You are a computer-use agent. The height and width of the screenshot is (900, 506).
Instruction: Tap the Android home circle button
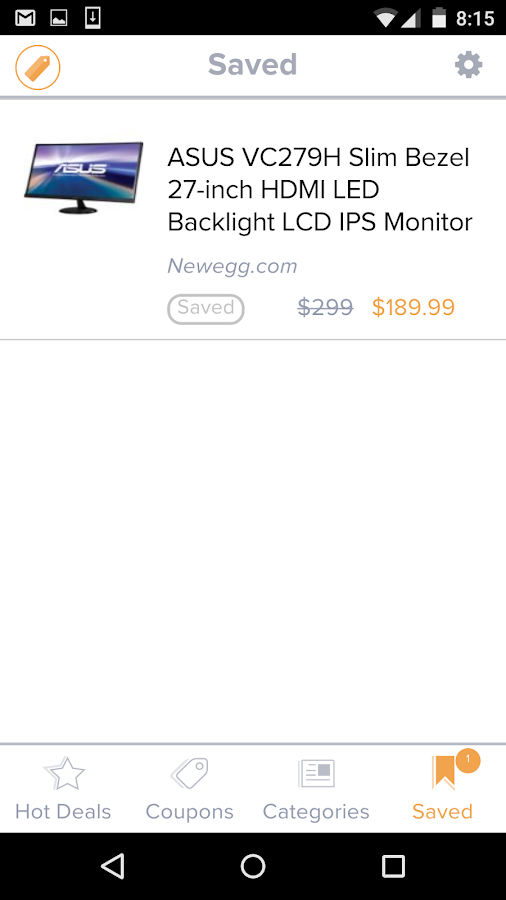[x=253, y=866]
